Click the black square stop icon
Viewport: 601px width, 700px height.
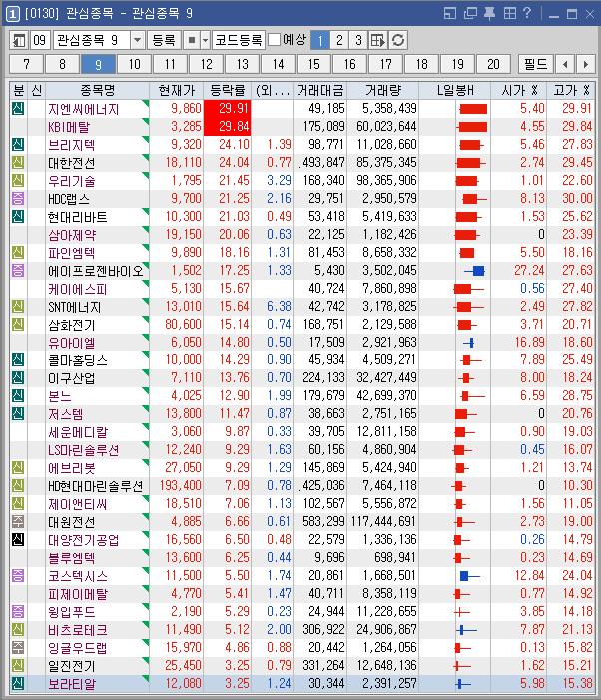point(192,40)
